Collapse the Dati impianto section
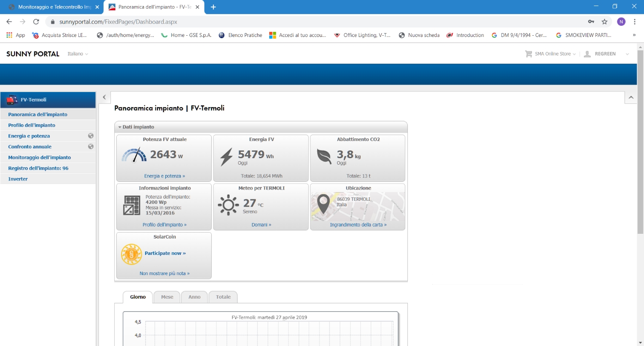The height and width of the screenshot is (346, 644). (136, 127)
